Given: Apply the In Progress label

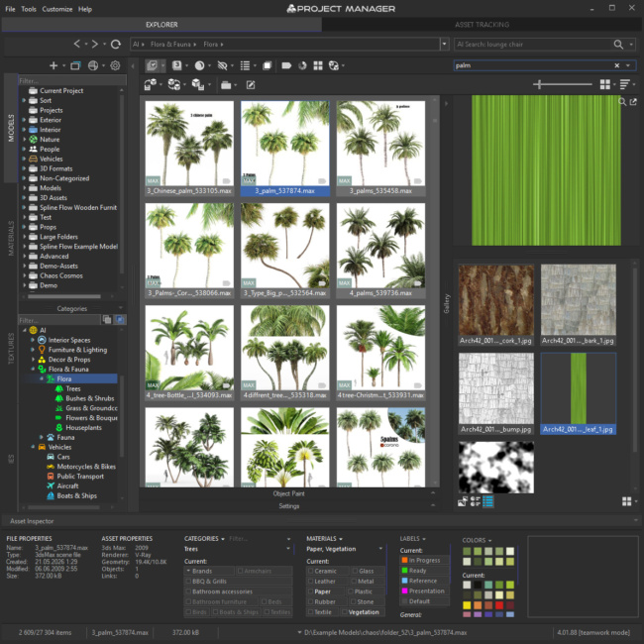Looking at the screenshot, I should pyautogui.click(x=424, y=560).
